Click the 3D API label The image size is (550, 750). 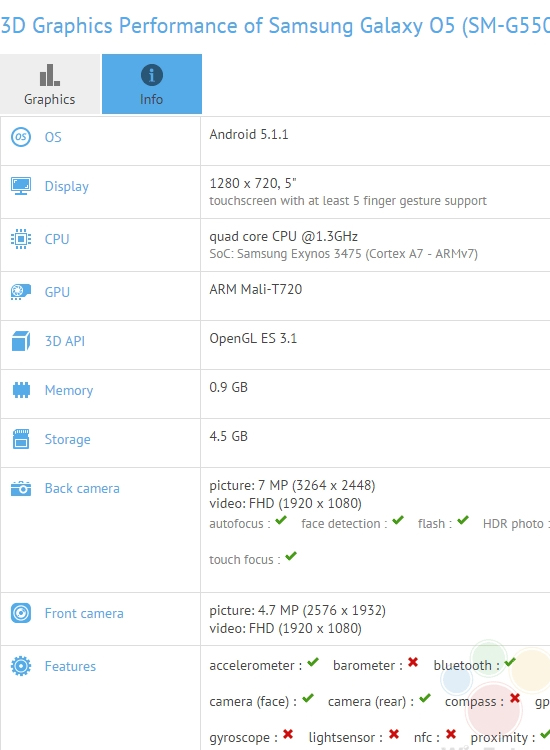(x=65, y=341)
